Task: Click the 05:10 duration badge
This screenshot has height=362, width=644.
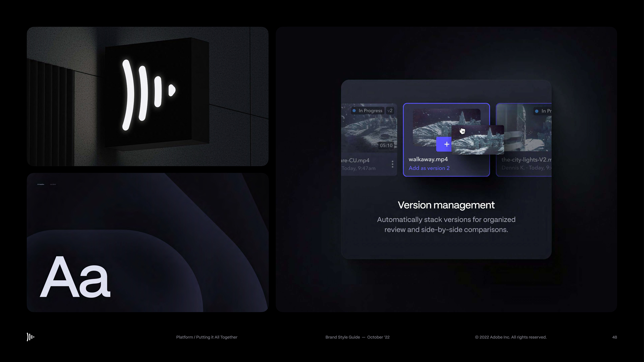Action: (386, 145)
